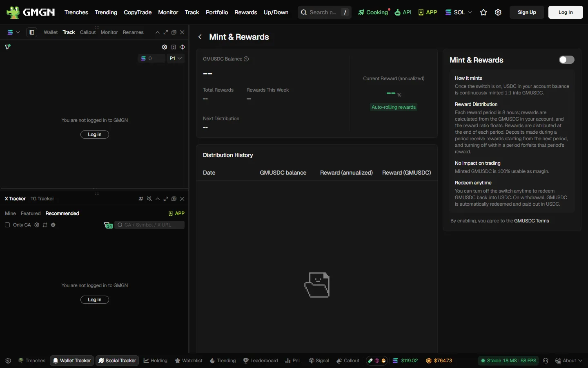The height and width of the screenshot is (368, 588).
Task: Click the token trio icons in bottom bar
Action: coord(376,361)
